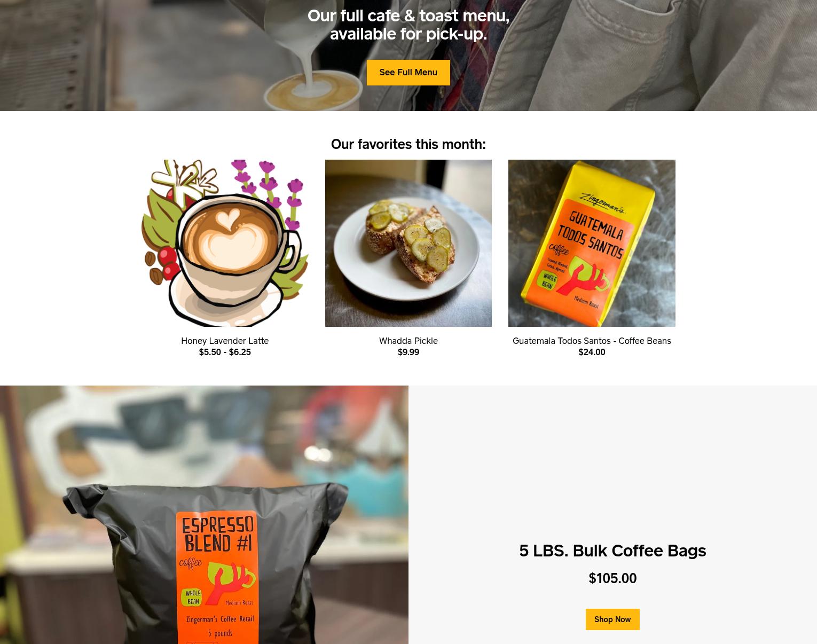Click the Our favorites this month heading
817x644 pixels.
(408, 144)
